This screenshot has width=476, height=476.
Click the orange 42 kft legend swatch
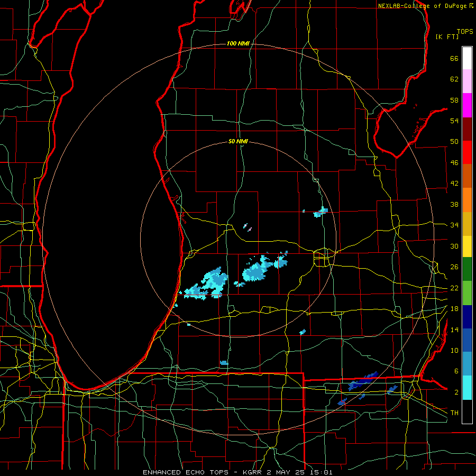tap(467, 200)
